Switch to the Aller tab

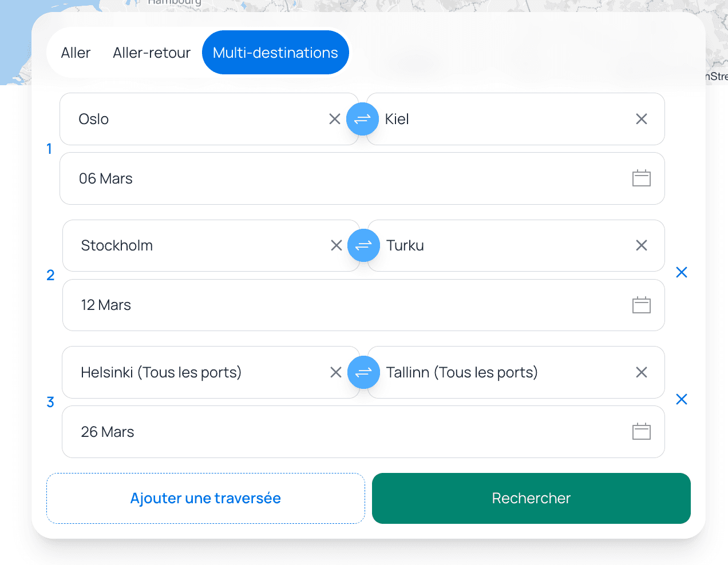tap(76, 53)
